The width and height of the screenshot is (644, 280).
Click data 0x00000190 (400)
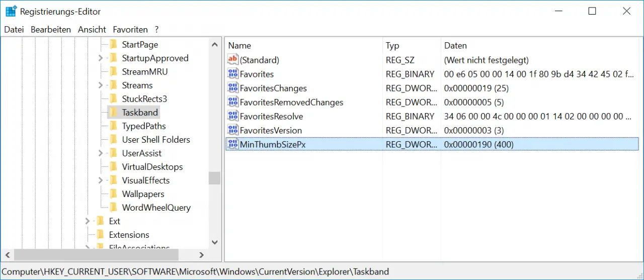478,144
